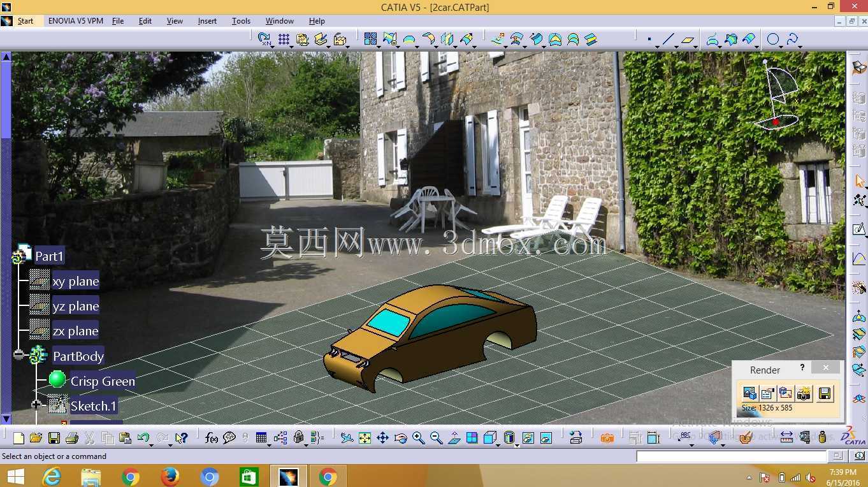
Task: Click the Render panel help question mark
Action: [802, 368]
